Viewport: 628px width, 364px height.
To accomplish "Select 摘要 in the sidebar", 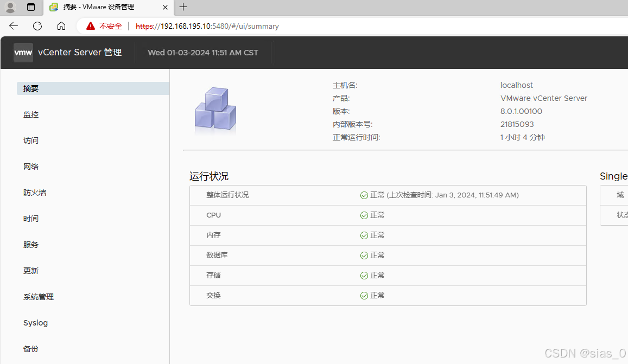I will click(93, 88).
